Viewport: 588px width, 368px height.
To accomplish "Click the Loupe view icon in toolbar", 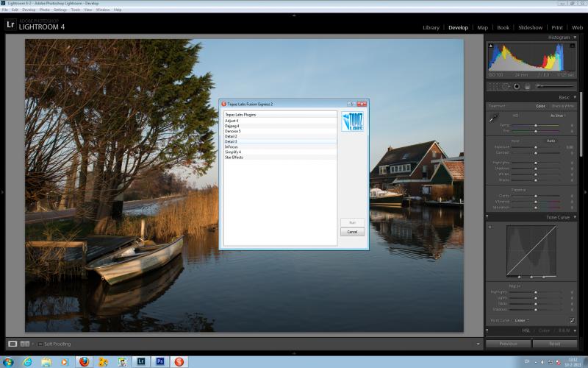I will pos(12,344).
